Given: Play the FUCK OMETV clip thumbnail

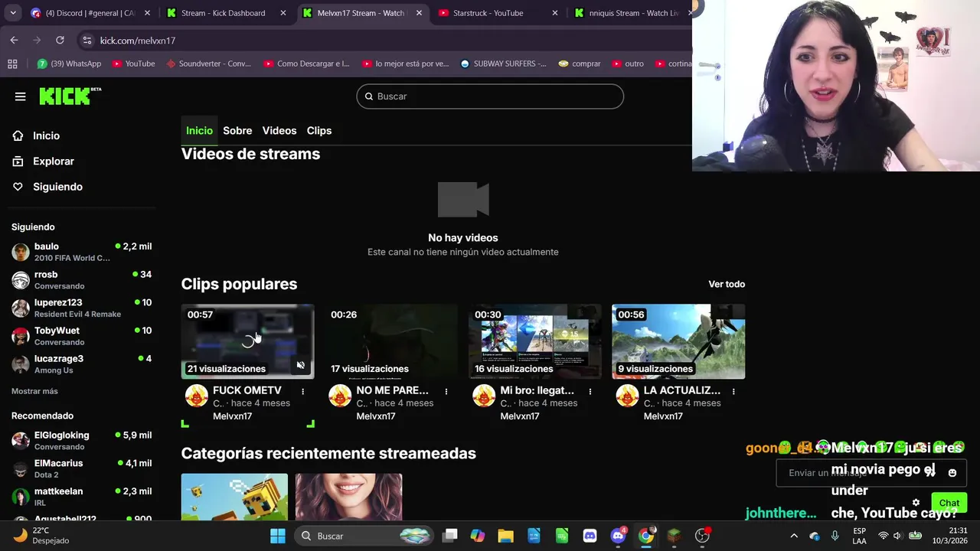Looking at the screenshot, I should pyautogui.click(x=247, y=341).
